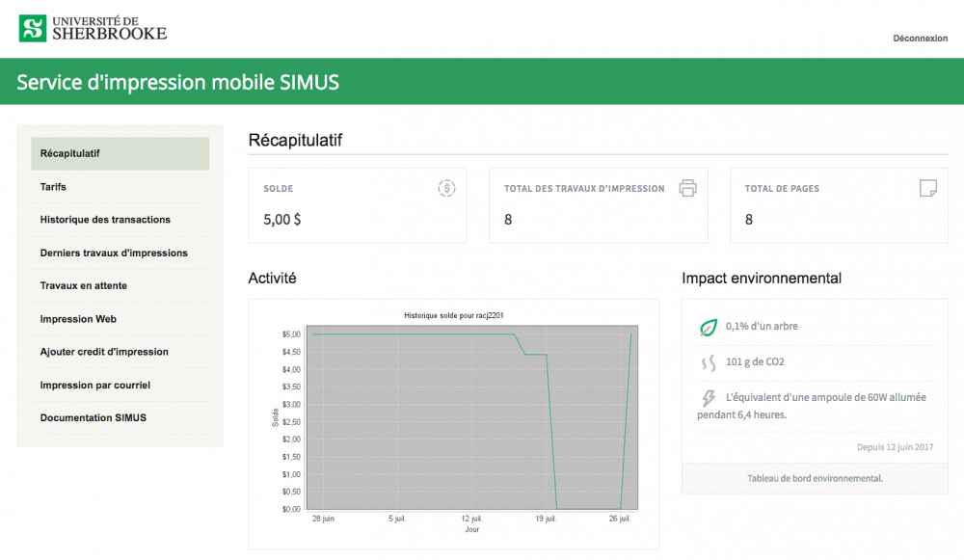Click the vertical Solde axis title

click(x=275, y=418)
